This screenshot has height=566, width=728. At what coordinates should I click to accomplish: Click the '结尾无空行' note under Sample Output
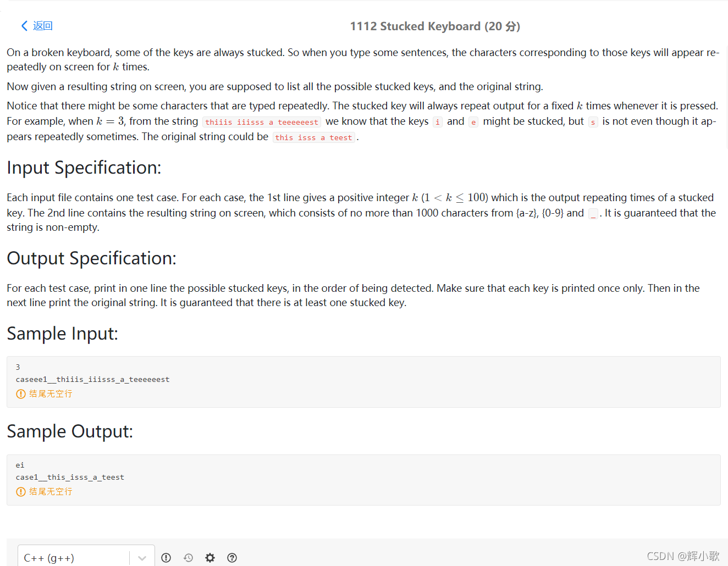[x=51, y=491]
